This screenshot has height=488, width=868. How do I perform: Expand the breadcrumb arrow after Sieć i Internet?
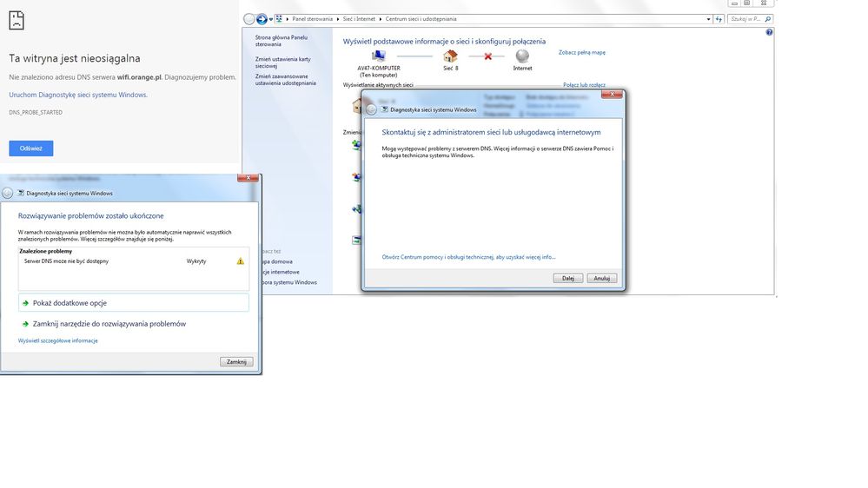(381, 19)
